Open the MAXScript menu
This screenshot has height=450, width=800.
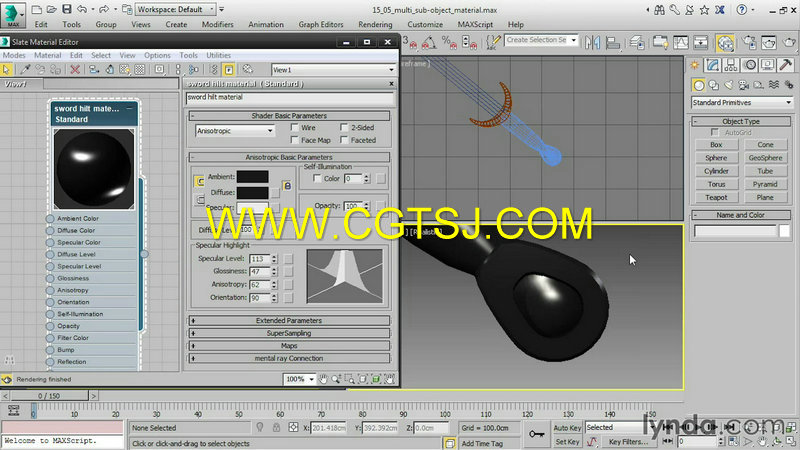[x=475, y=24]
